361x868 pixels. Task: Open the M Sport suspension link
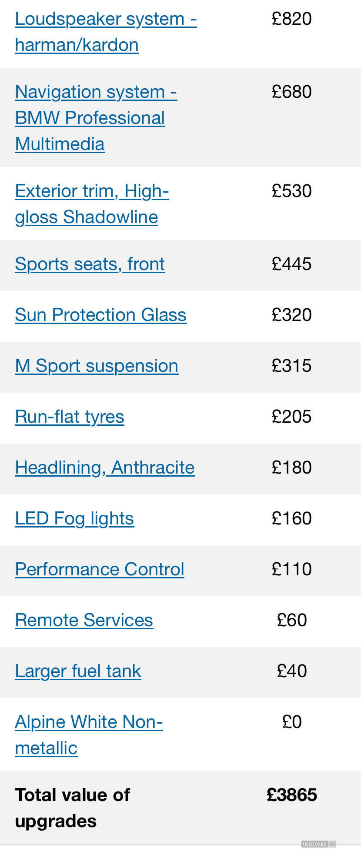97,366
